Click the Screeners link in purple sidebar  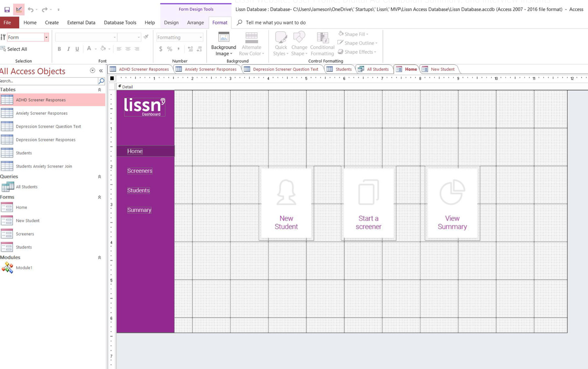pos(140,171)
